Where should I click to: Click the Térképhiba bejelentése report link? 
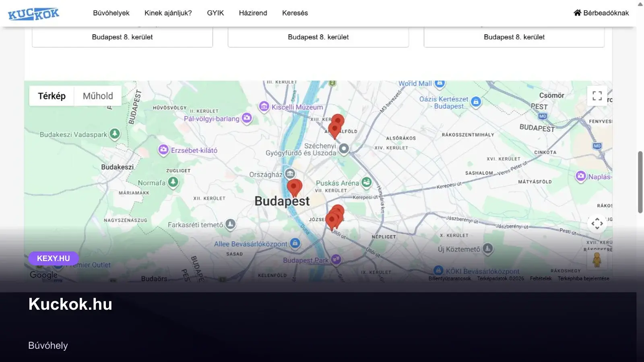[x=583, y=278]
